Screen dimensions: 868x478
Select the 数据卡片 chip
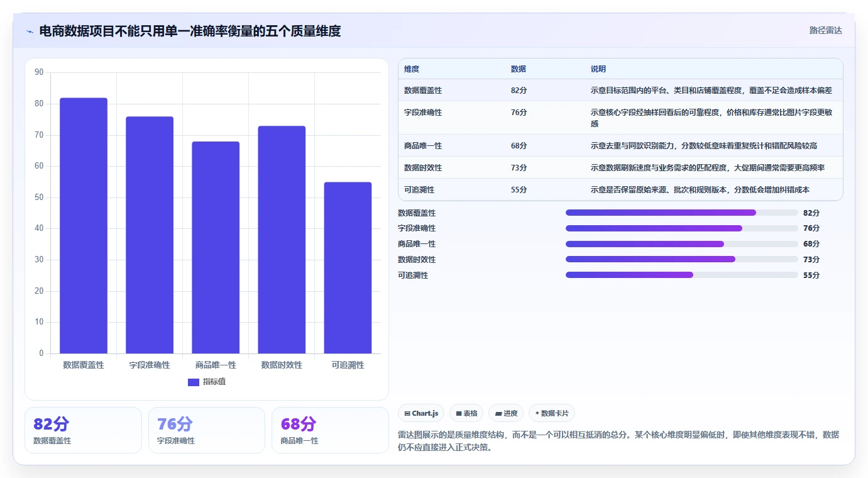pyautogui.click(x=552, y=413)
